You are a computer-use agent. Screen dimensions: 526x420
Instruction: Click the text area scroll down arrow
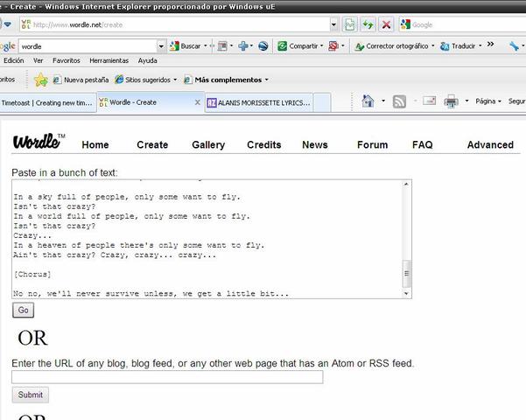406,293
